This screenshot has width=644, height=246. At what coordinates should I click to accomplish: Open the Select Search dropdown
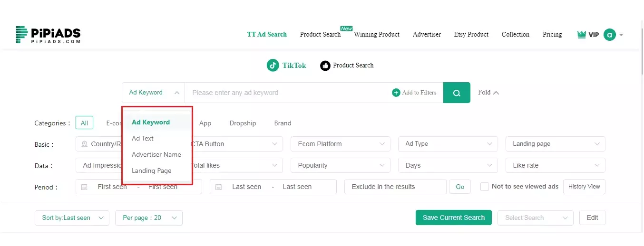coord(536,218)
